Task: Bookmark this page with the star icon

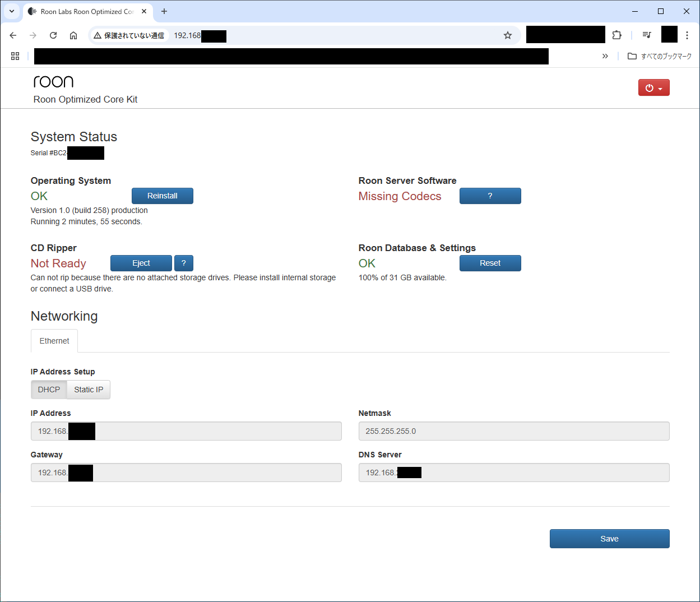Action: pos(508,35)
